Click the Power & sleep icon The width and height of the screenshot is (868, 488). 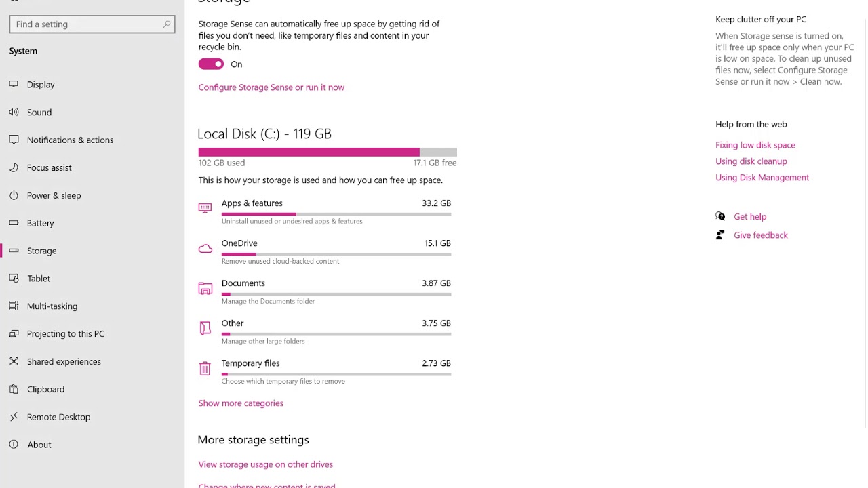pos(14,195)
